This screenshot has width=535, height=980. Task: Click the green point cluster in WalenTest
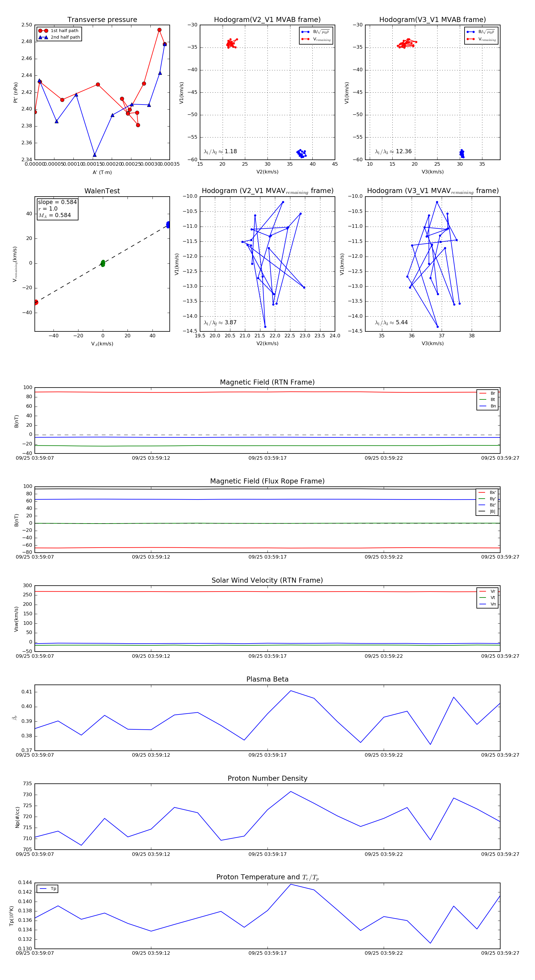click(103, 263)
